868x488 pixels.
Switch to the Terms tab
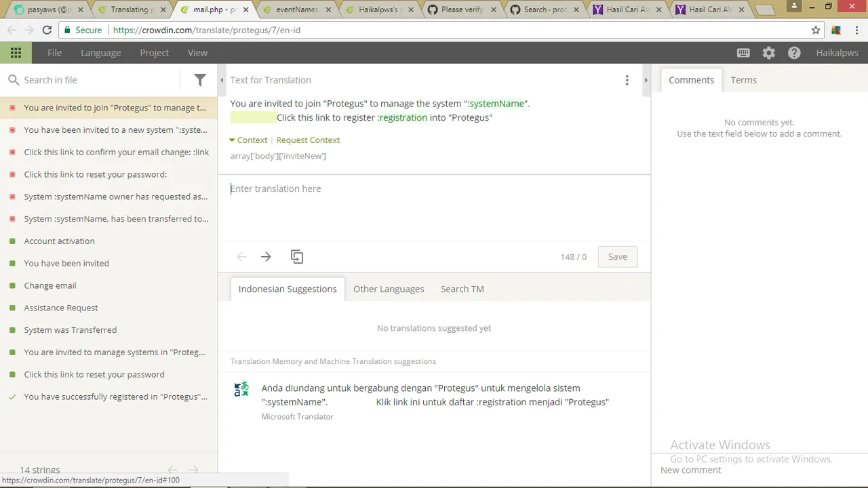(743, 80)
